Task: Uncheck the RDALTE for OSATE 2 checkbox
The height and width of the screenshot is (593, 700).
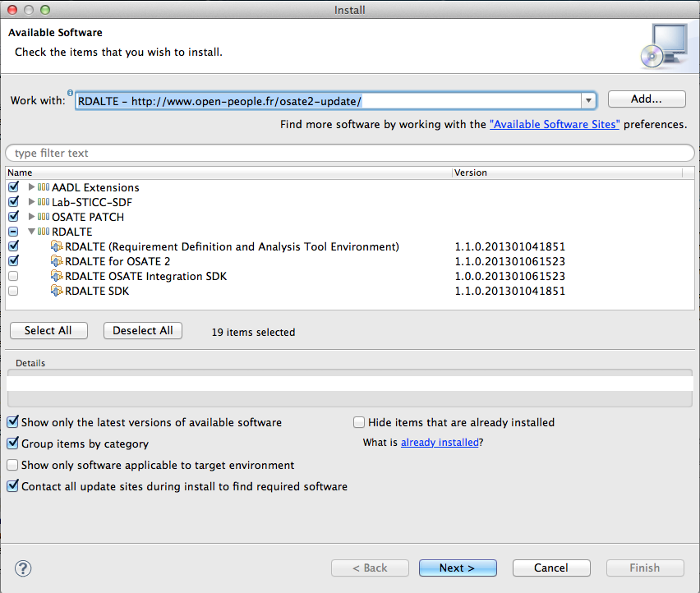Action: pos(13,260)
